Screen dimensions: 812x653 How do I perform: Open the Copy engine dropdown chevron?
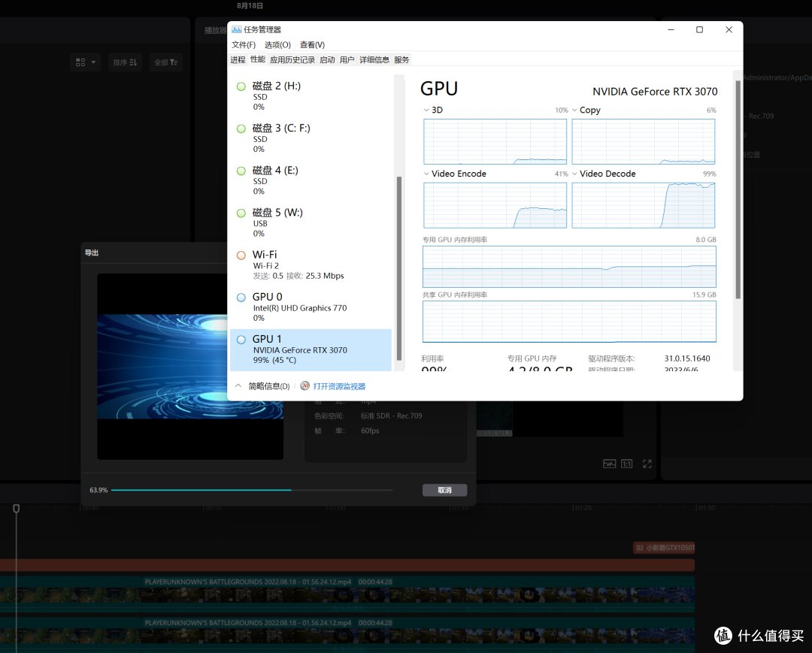click(x=574, y=110)
